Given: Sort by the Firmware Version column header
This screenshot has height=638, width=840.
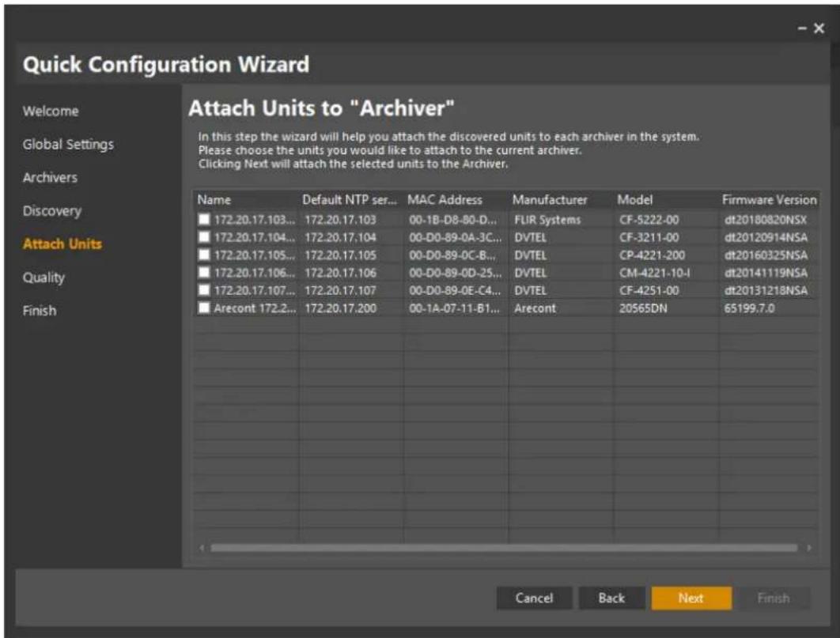Looking at the screenshot, I should click(x=770, y=200).
